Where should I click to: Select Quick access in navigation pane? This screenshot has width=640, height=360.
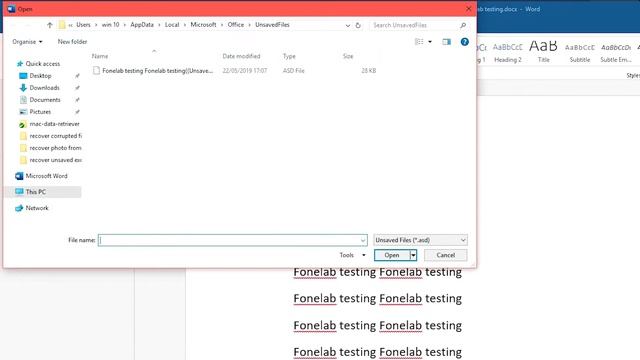click(x=38, y=64)
